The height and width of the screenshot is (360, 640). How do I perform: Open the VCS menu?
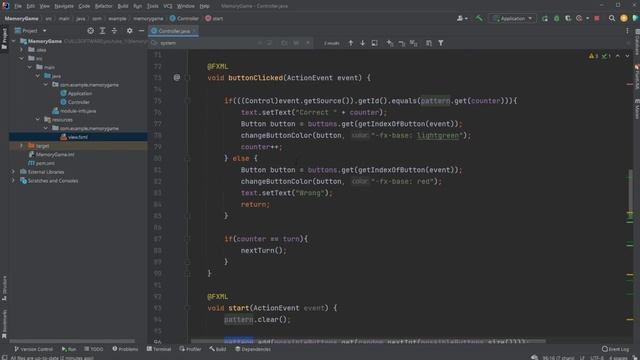(x=168, y=6)
